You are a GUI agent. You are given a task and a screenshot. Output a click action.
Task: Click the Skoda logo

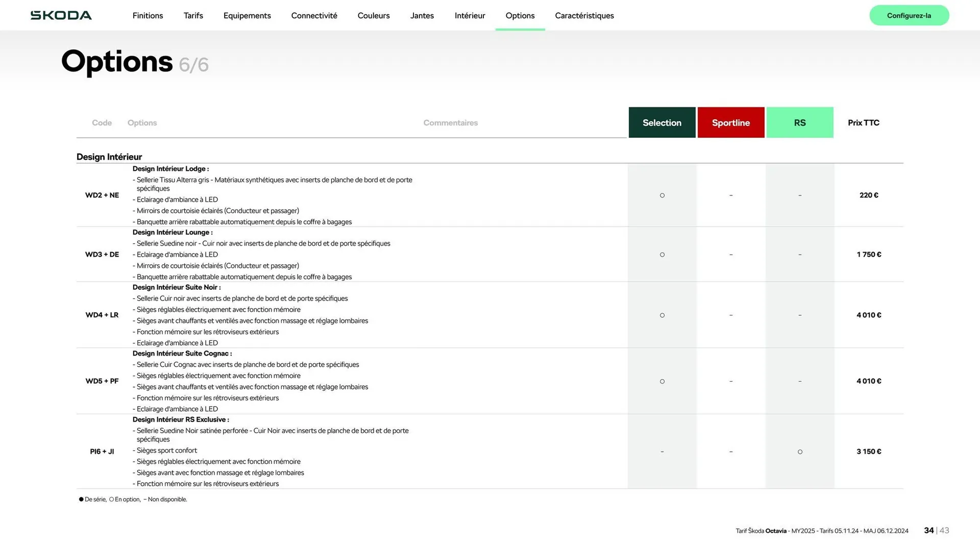pyautogui.click(x=61, y=15)
